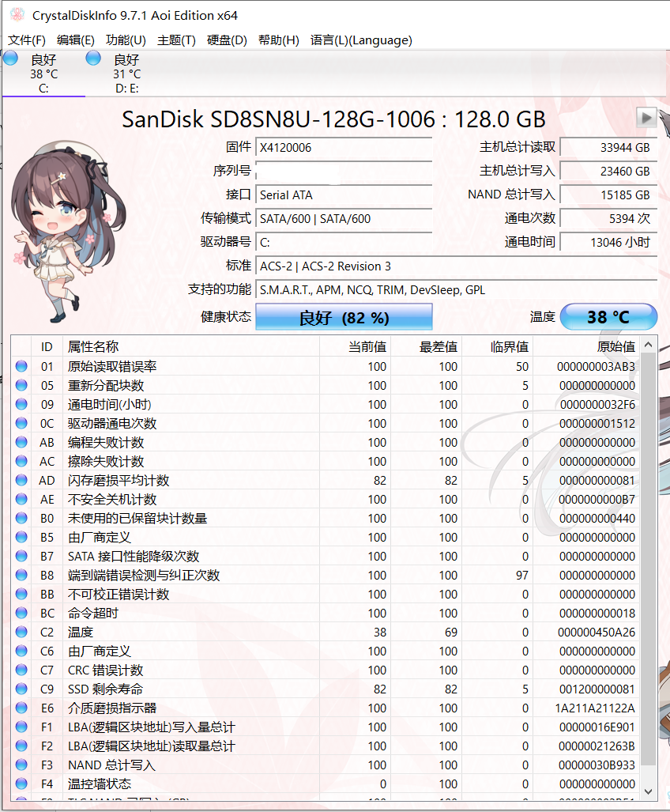Open the 功能(U) menu
670x812 pixels.
click(x=126, y=40)
